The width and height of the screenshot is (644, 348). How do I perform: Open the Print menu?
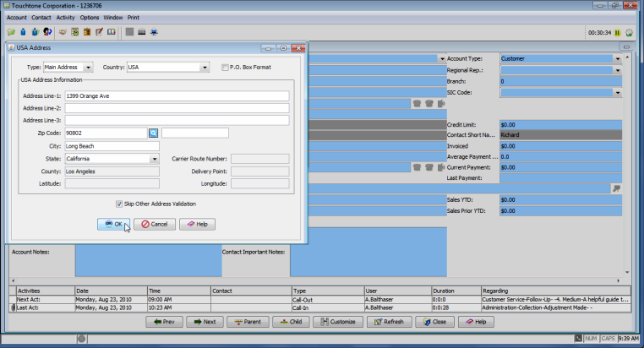point(133,18)
